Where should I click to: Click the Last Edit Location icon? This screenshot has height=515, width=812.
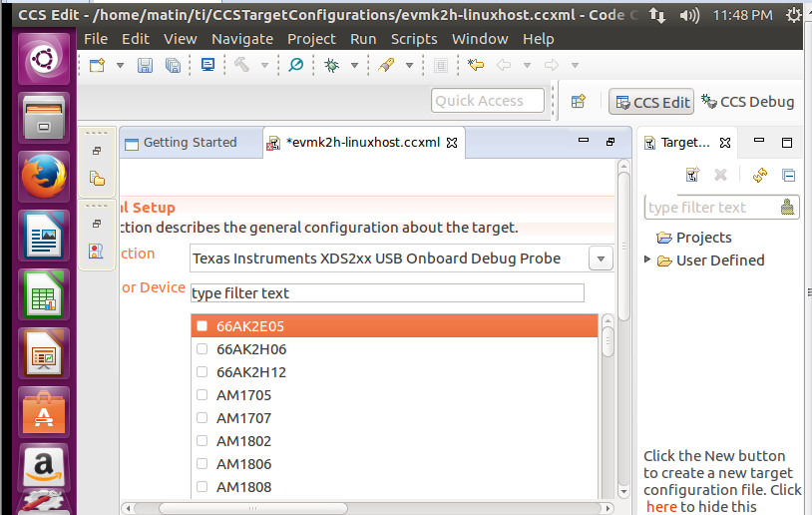pyautogui.click(x=476, y=65)
